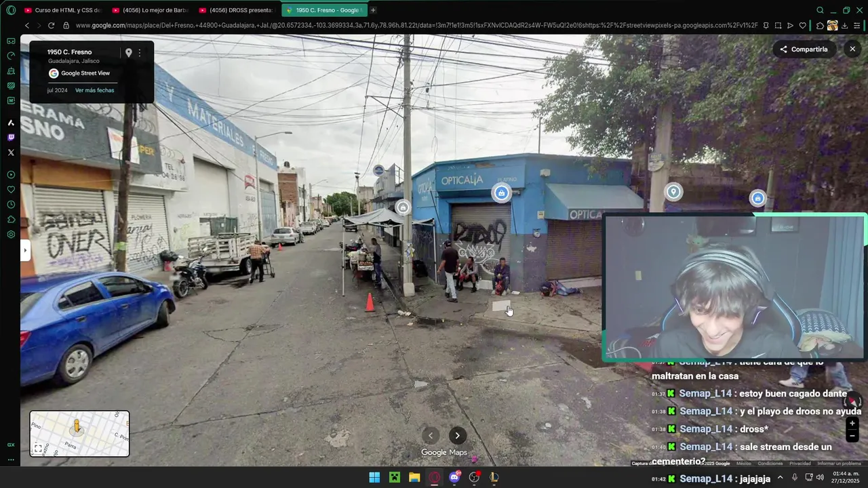Switch to 'Lo mejor de Barba' tab
Screen dimensions: 868x488
tap(150, 10)
